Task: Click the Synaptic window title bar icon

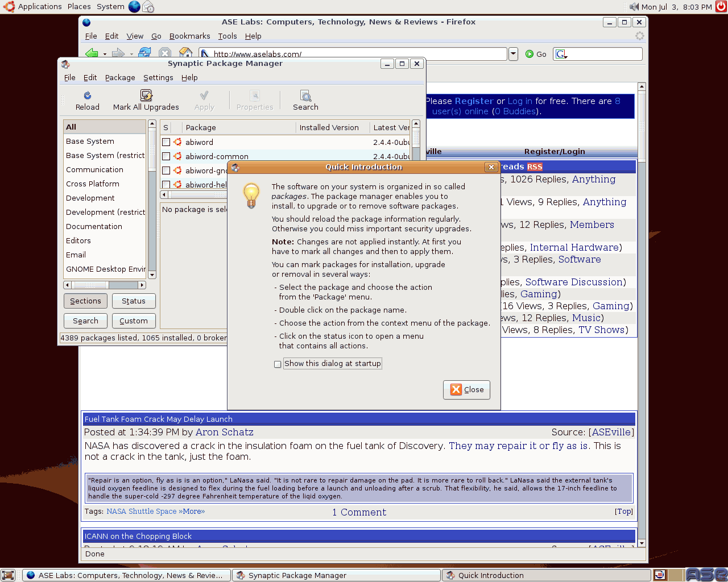Action: (65, 64)
